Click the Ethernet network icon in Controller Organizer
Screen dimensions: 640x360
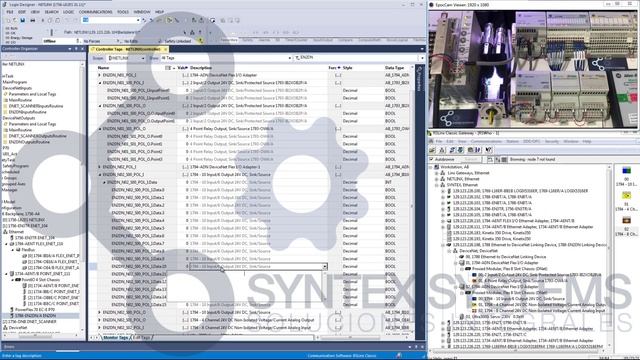(5, 232)
